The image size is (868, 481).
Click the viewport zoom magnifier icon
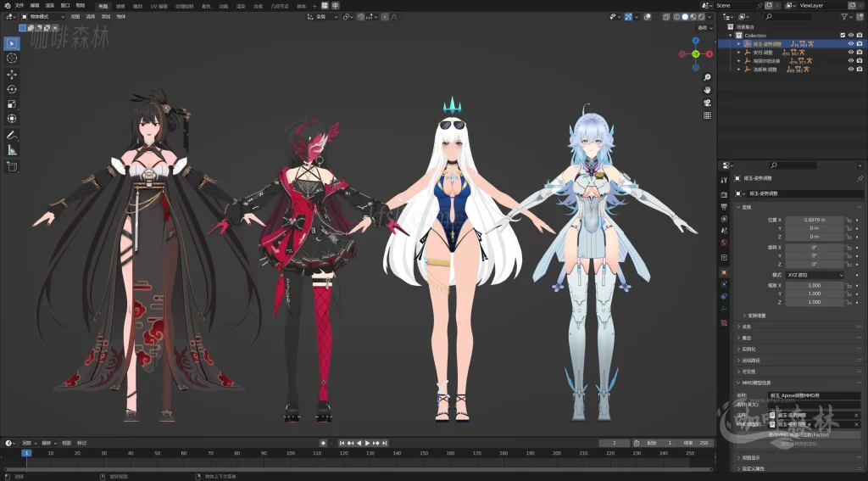[x=707, y=77]
